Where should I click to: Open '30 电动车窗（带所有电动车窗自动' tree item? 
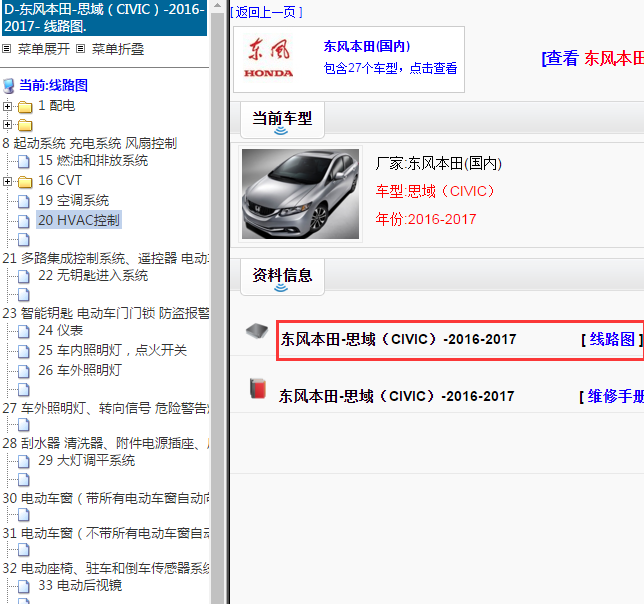106,498
